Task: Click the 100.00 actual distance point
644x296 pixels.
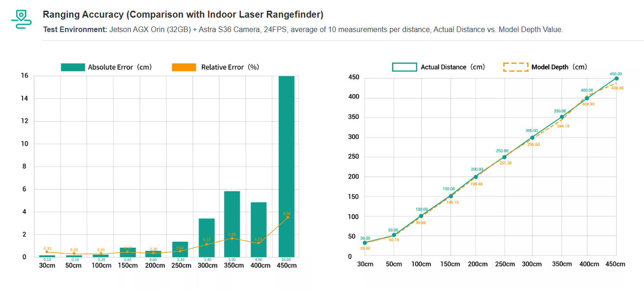Action: pyautogui.click(x=421, y=216)
